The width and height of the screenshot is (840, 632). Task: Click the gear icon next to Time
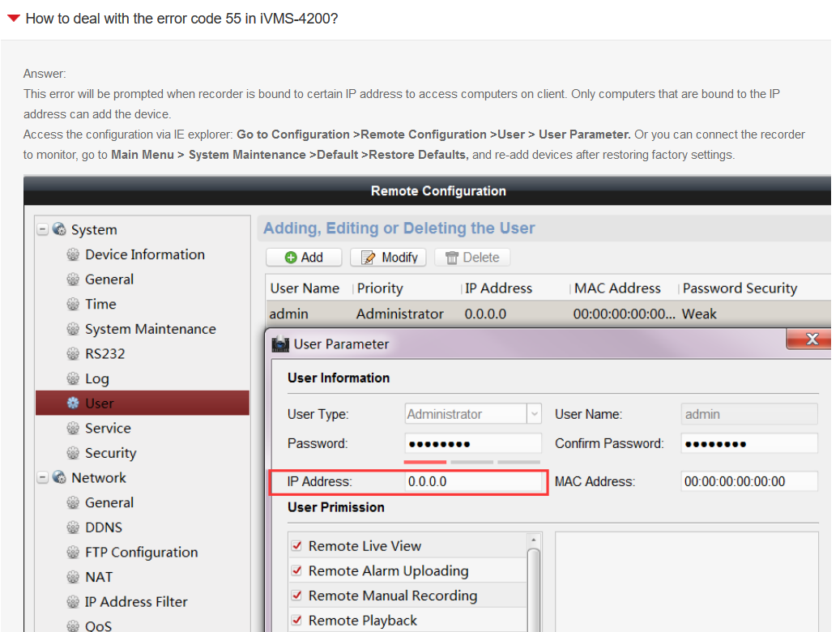point(72,305)
